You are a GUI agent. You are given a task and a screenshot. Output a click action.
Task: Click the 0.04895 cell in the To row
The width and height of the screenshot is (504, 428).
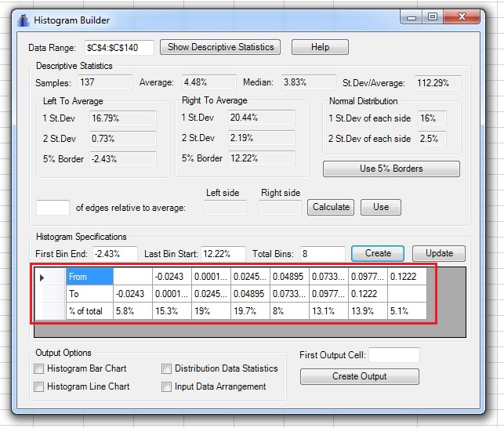250,294
